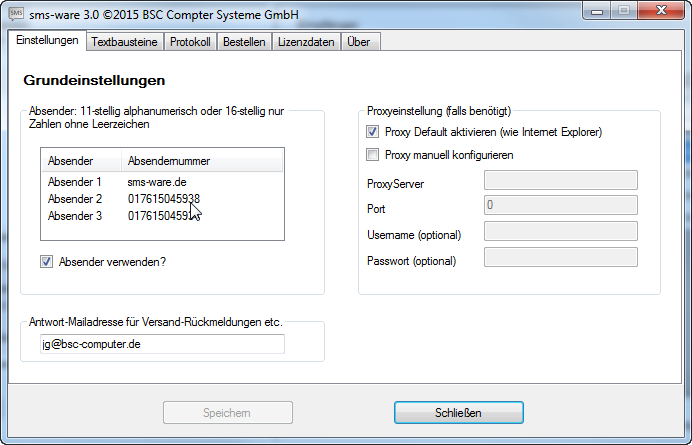Click the Port number field

point(561,205)
